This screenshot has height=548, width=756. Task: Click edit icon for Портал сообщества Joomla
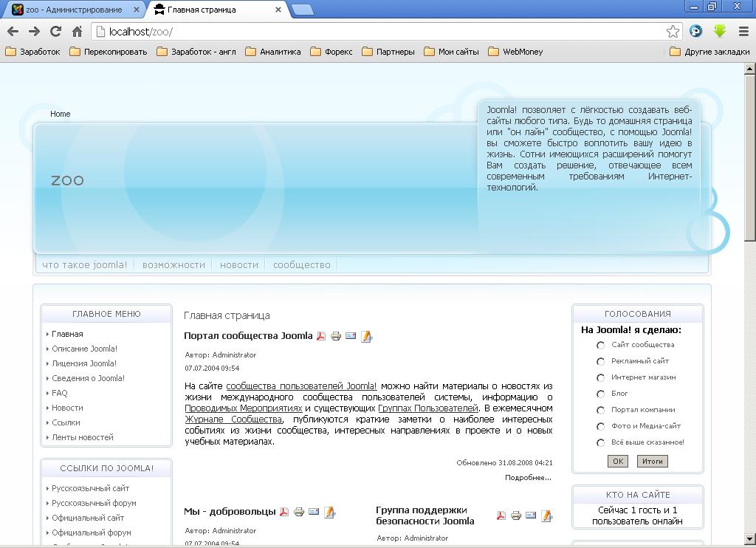click(x=366, y=336)
